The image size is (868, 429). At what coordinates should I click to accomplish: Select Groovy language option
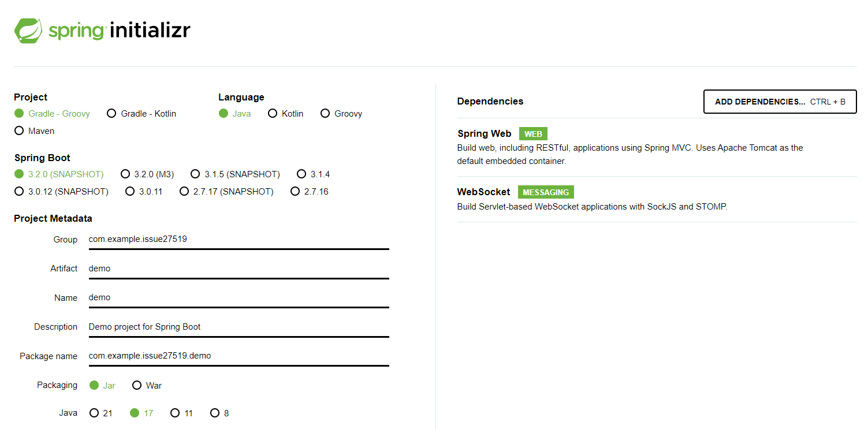click(341, 114)
